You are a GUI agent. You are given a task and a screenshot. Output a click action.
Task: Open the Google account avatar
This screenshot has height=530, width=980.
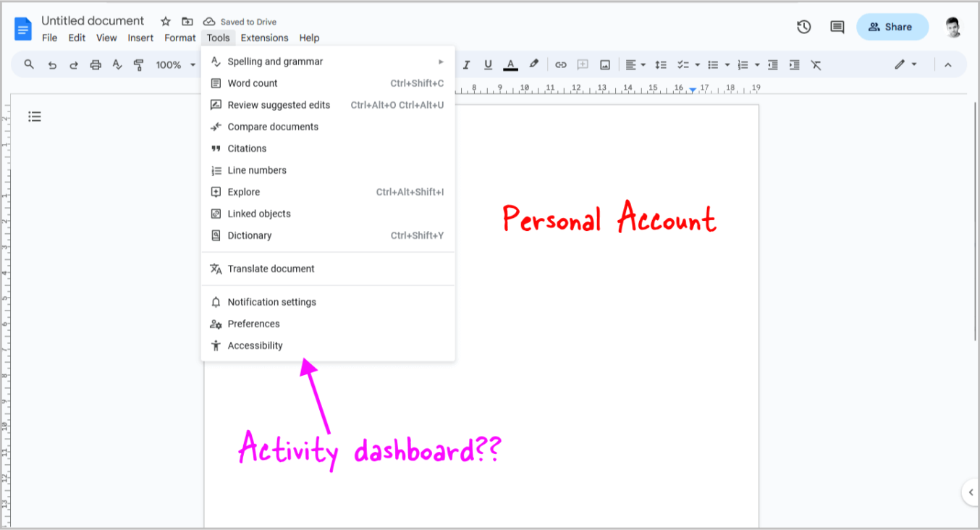(x=953, y=27)
